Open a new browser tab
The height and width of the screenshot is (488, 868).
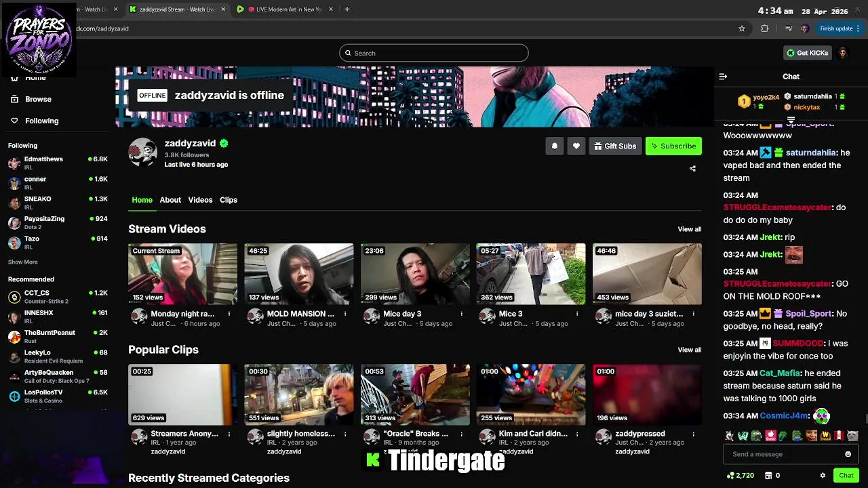347,9
